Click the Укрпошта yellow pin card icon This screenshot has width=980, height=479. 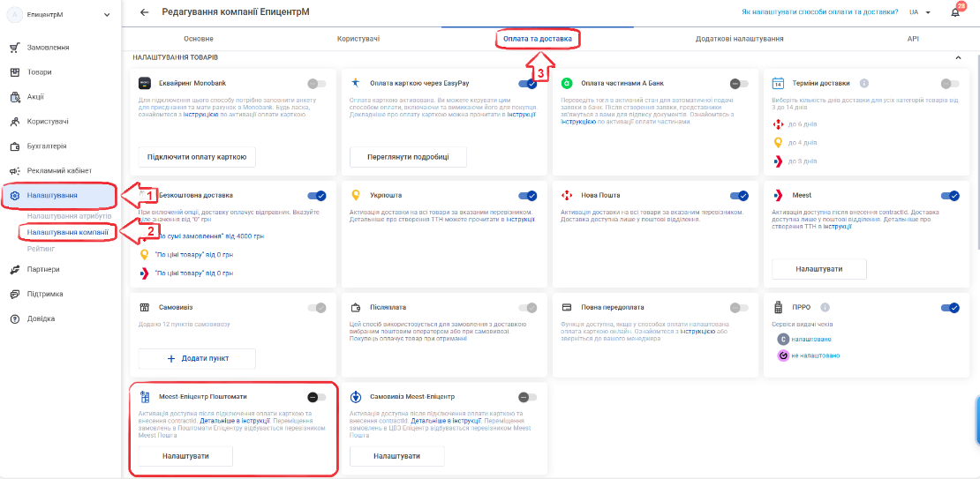357,195
